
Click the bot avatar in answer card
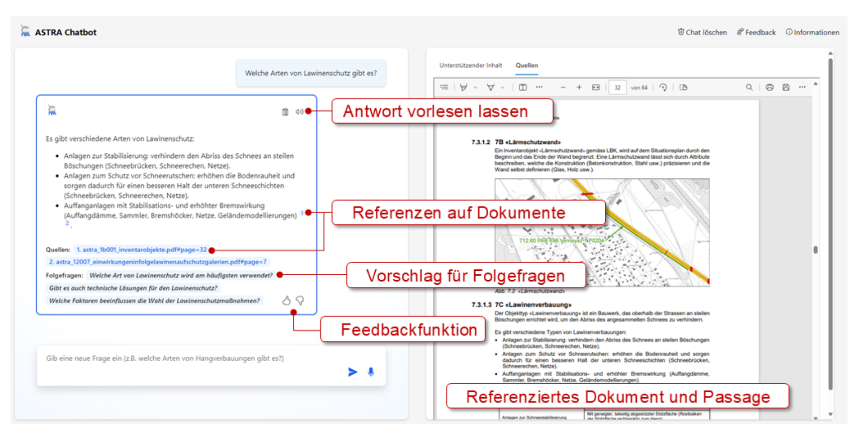tap(52, 110)
